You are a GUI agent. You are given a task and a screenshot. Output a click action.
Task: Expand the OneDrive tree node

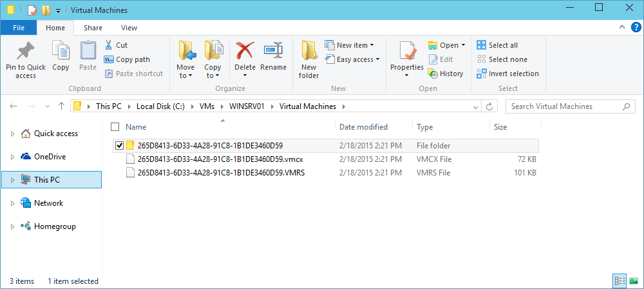pyautogui.click(x=12, y=157)
